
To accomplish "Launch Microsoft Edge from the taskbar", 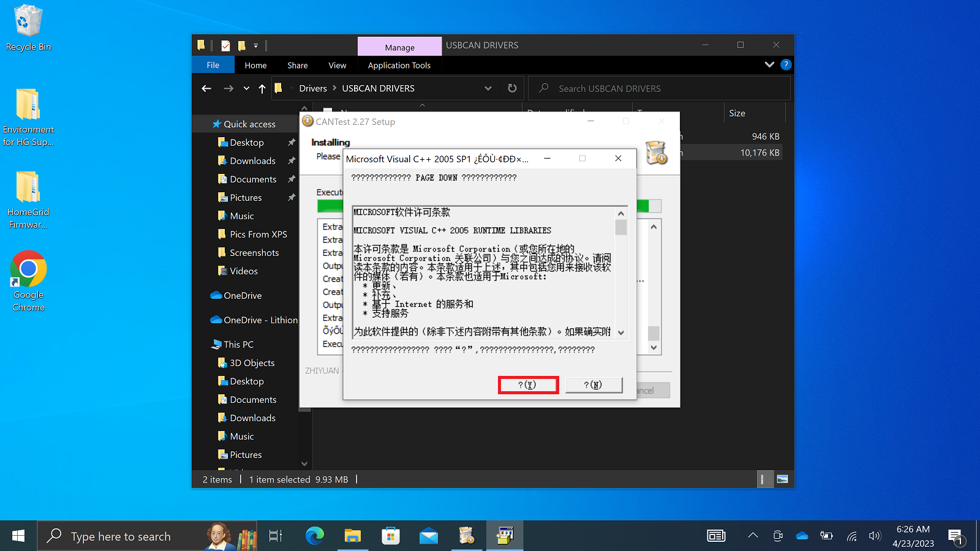I will click(314, 536).
